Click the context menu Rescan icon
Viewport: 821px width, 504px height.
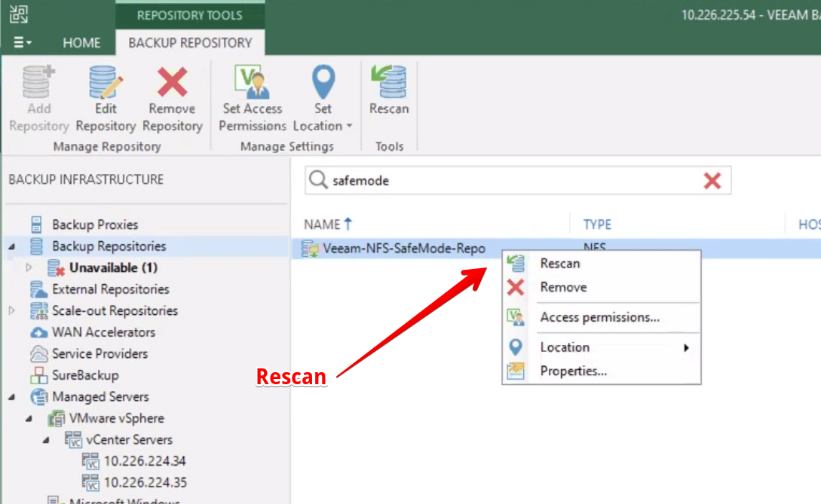click(516, 263)
